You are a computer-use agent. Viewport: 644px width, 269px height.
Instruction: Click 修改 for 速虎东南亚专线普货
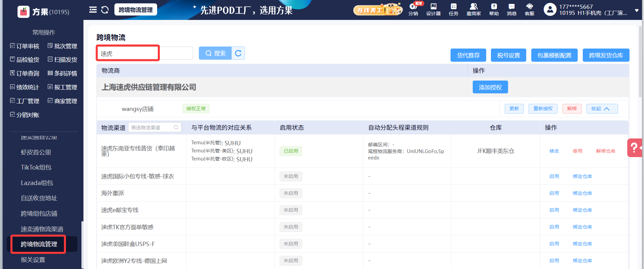click(x=554, y=151)
